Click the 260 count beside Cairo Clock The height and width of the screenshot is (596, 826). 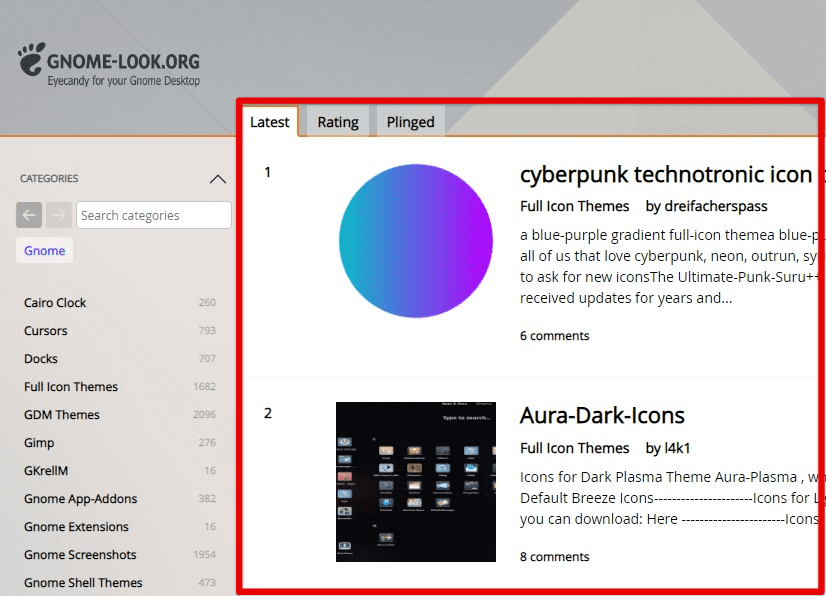click(x=207, y=302)
